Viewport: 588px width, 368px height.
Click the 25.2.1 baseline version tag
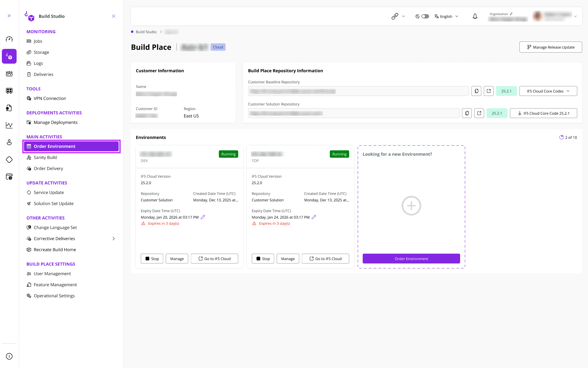click(x=507, y=91)
